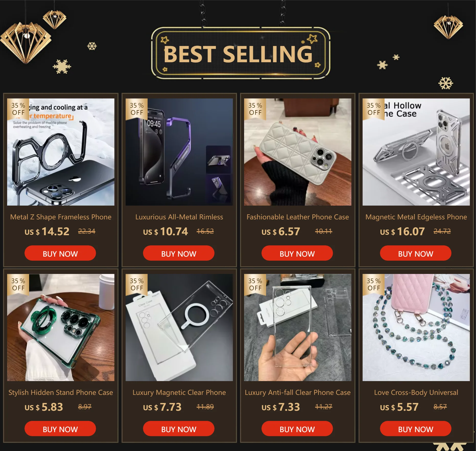Click the 35% OFF badge on anti-fall clear case

point(255,285)
